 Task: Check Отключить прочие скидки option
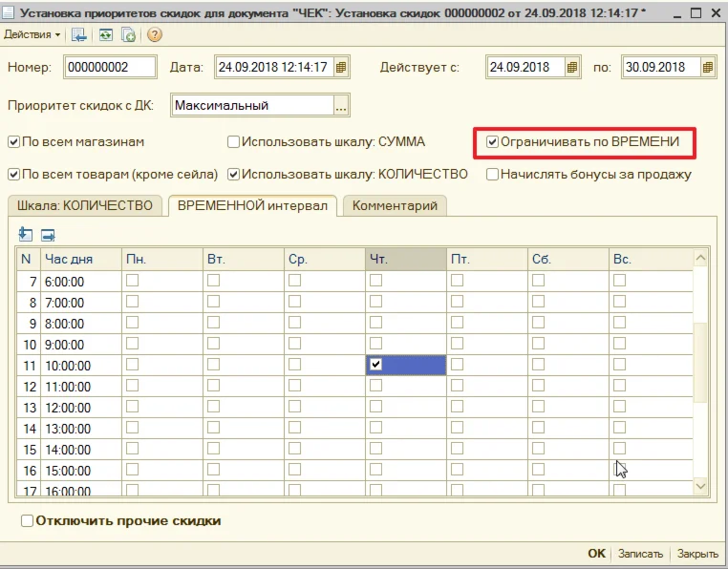(x=27, y=521)
